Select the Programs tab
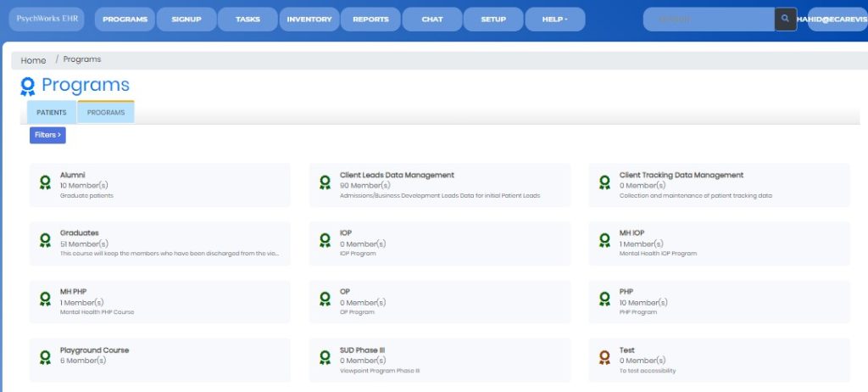The width and height of the screenshot is (868, 392). coord(106,113)
